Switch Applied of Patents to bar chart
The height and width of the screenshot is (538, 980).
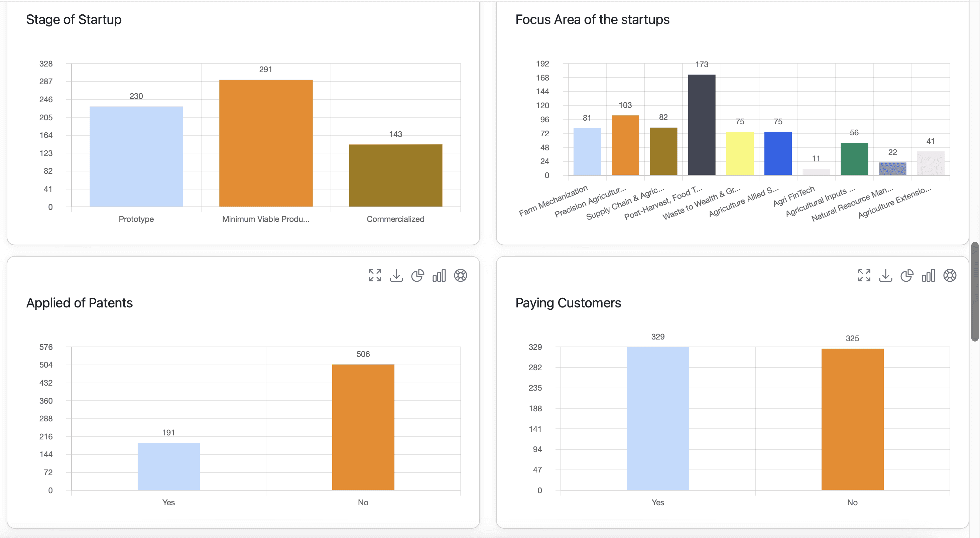439,275
